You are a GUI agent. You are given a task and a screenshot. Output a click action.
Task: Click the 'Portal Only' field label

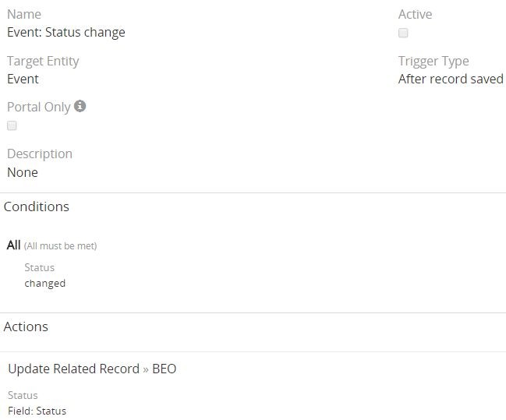coord(39,107)
